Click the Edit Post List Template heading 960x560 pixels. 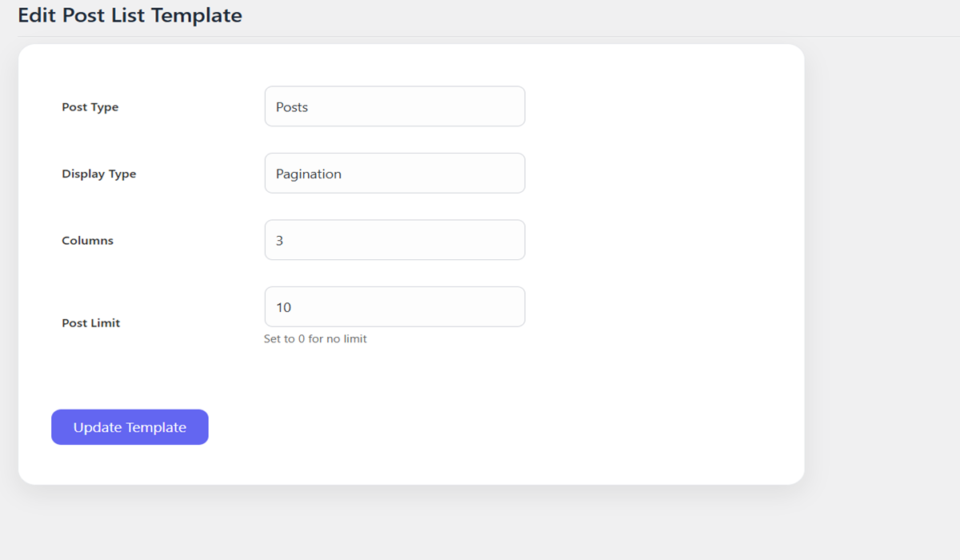(x=130, y=14)
